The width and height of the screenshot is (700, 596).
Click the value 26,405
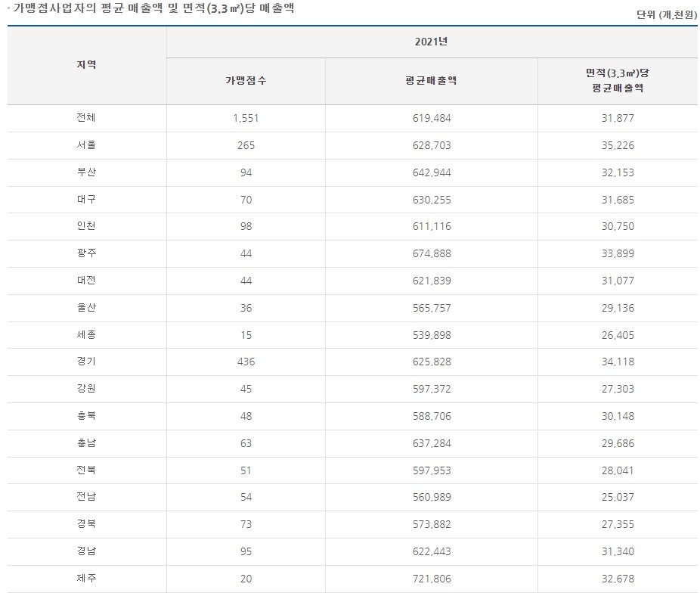[618, 336]
